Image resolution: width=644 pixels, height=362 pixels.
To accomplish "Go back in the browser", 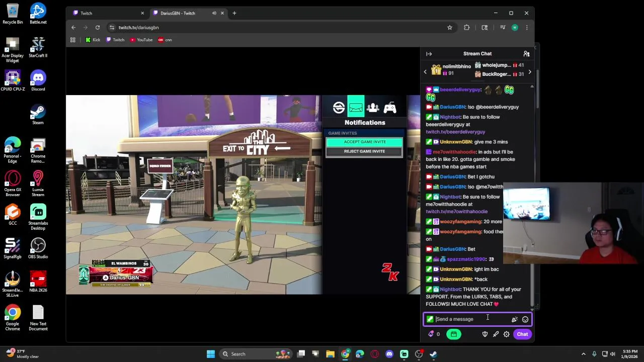I will pyautogui.click(x=73, y=28).
